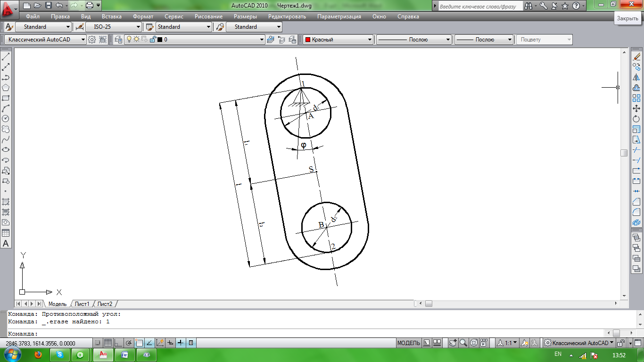The width and height of the screenshot is (644, 362).
Task: Toggle lineweight display in status bar
Action: click(181, 343)
